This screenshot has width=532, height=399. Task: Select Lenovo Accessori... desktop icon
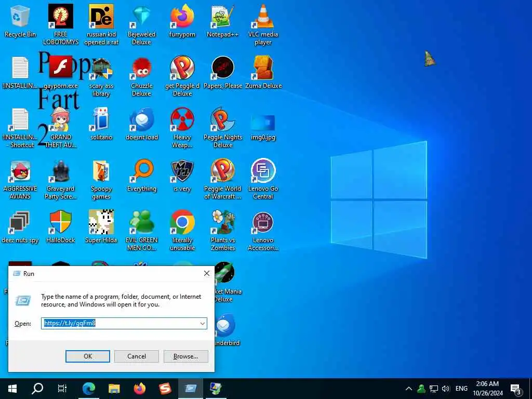[x=263, y=231]
